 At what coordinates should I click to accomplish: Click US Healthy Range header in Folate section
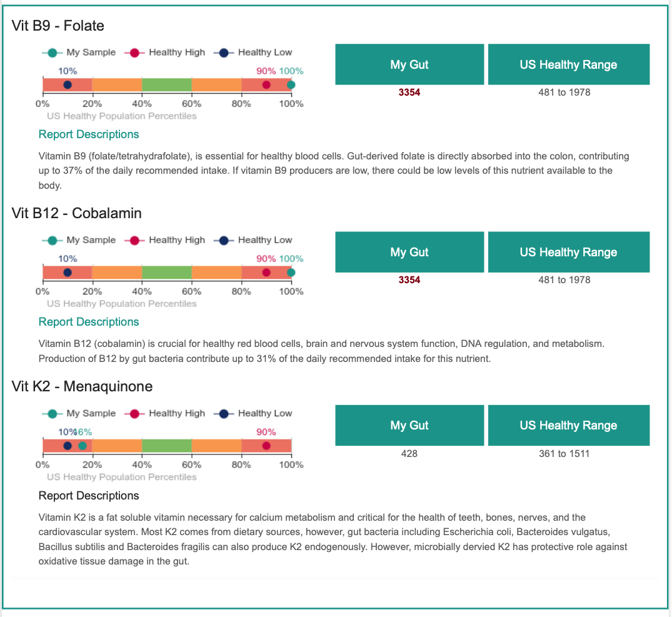569,64
